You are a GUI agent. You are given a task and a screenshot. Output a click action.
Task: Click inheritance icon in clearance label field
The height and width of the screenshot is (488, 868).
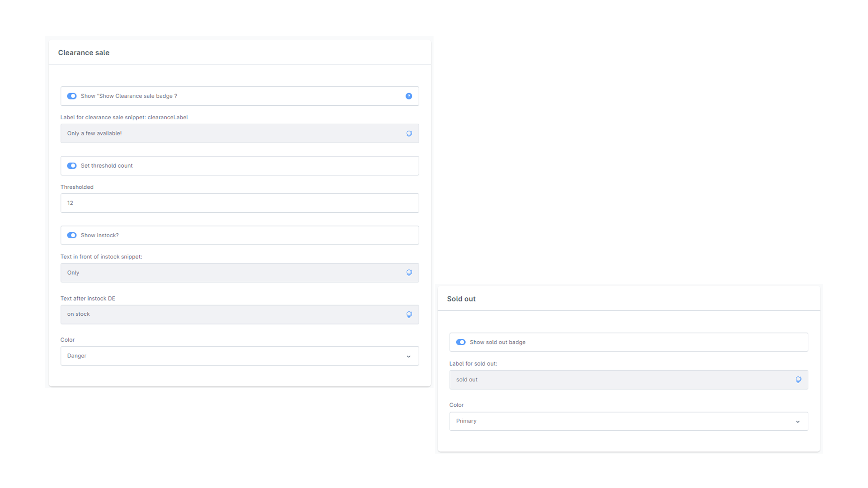click(x=409, y=134)
